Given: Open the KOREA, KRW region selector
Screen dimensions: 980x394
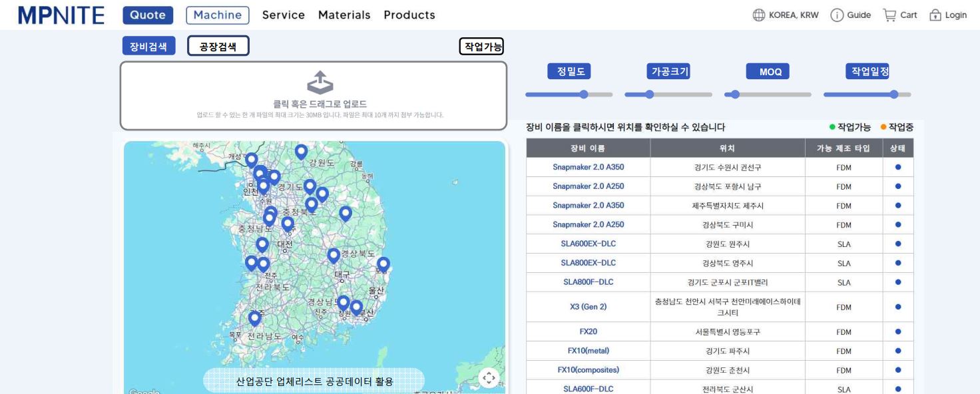Looking at the screenshot, I should 786,15.
